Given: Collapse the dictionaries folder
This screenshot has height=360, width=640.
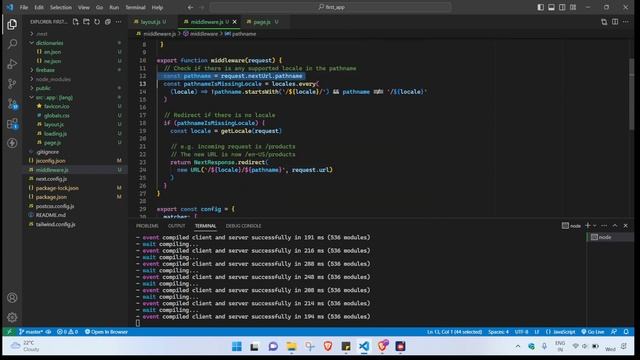Looking at the screenshot, I should [76, 43].
